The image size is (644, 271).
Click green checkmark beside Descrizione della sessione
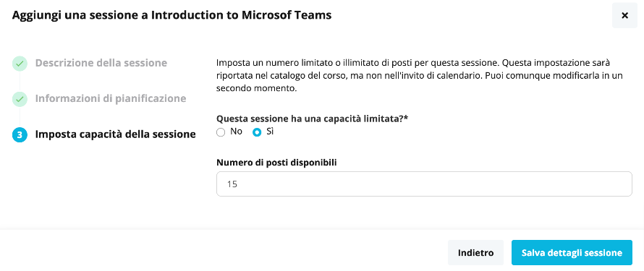[x=20, y=64]
